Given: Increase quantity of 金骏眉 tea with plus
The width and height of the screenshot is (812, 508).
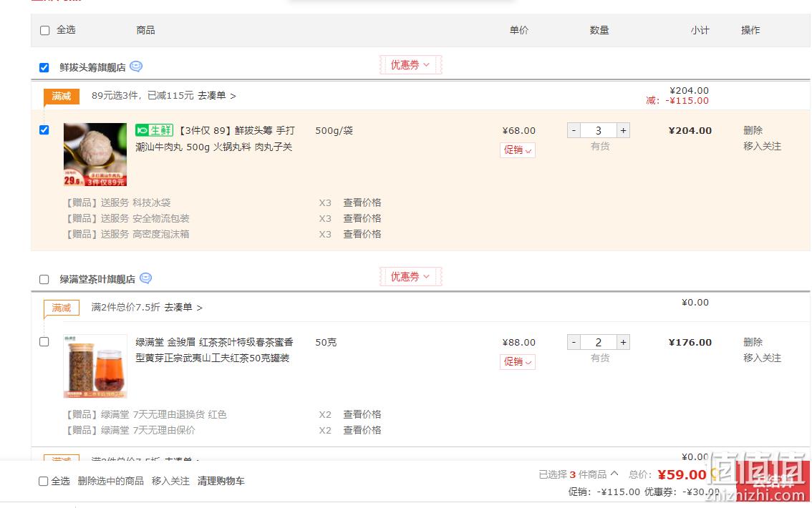Looking at the screenshot, I should coord(623,343).
